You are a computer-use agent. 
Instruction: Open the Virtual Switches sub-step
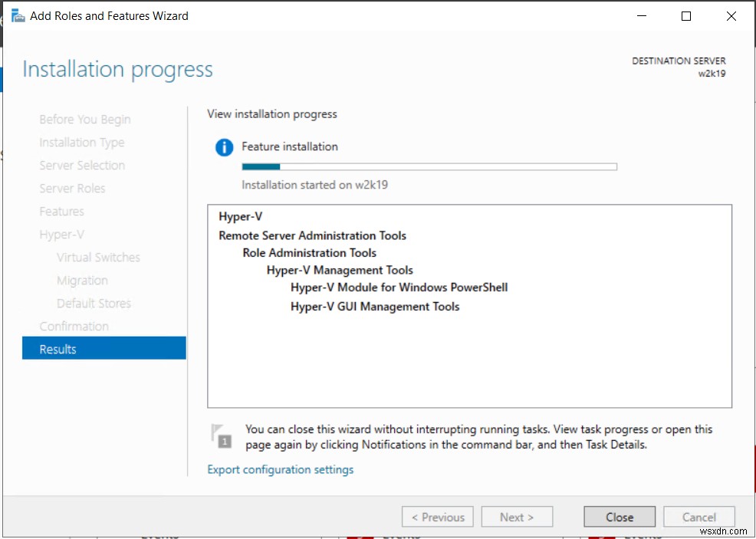pyautogui.click(x=98, y=257)
